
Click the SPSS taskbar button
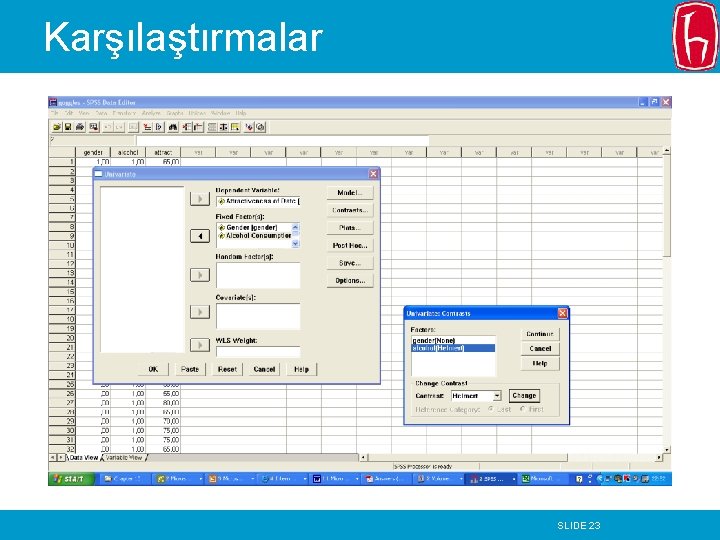click(491, 479)
